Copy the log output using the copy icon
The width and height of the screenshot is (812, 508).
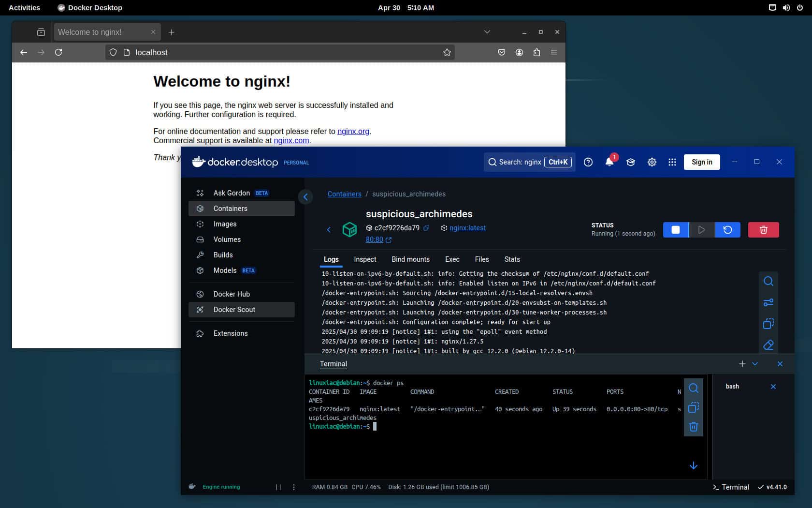tap(768, 324)
